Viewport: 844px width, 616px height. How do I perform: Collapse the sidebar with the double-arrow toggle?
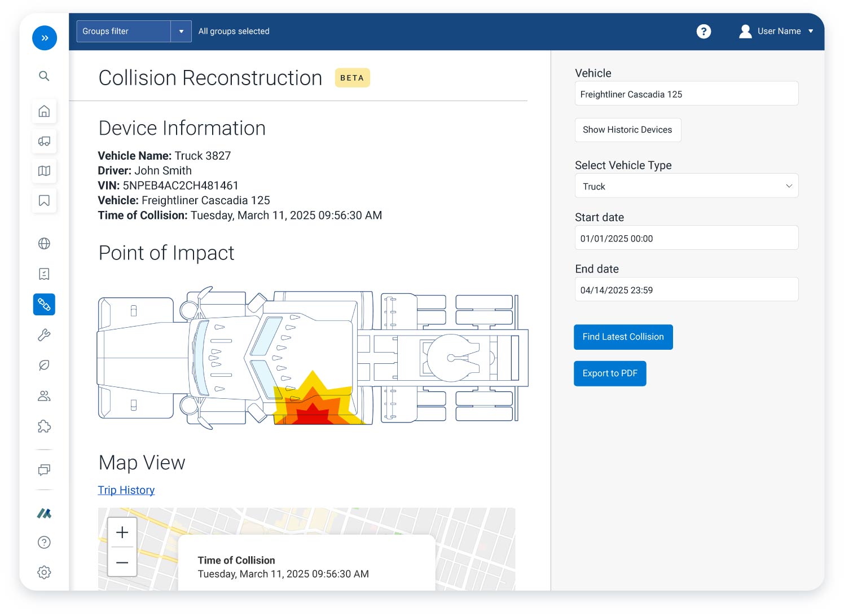45,38
